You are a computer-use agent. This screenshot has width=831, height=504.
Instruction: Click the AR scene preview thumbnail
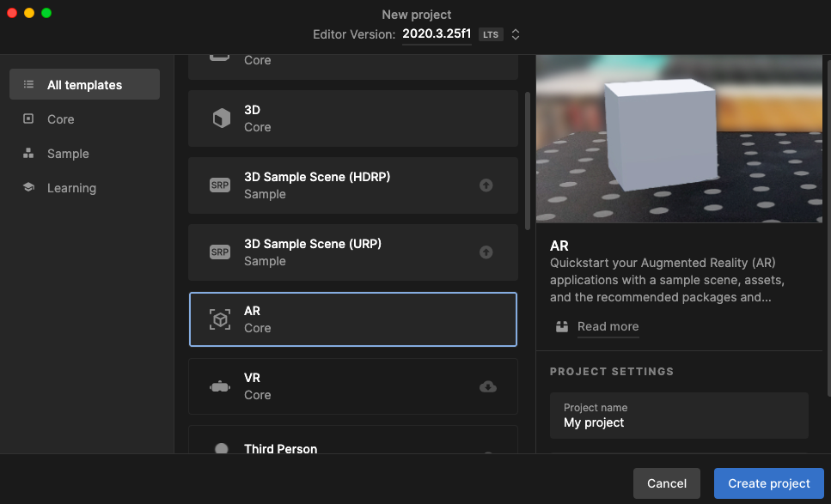pos(678,139)
